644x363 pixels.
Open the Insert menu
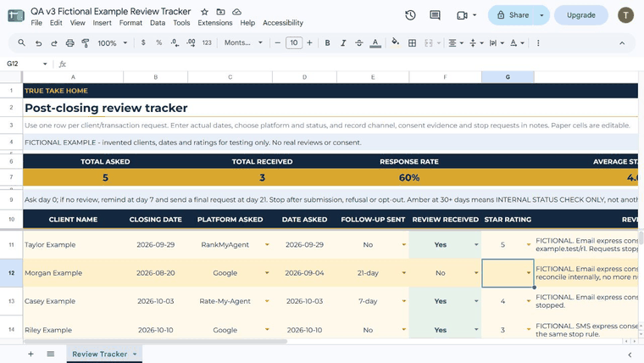pos(102,23)
